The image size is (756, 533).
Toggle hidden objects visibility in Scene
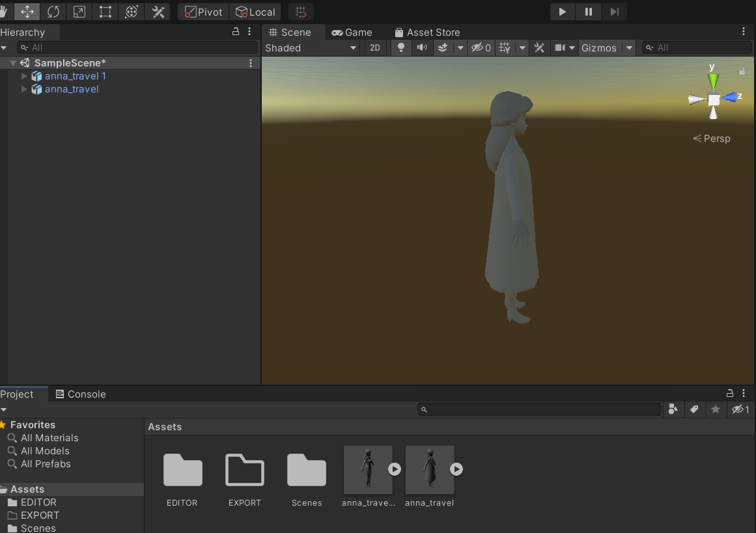pyautogui.click(x=481, y=48)
